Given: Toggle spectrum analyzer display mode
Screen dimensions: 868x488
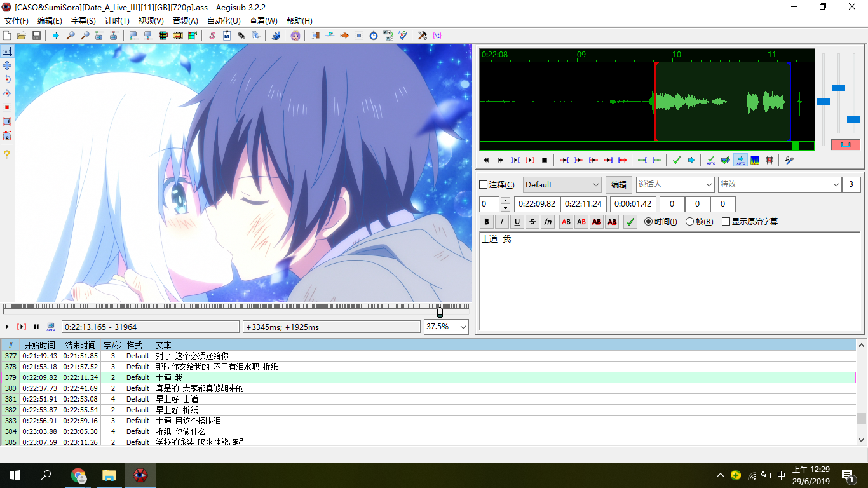Looking at the screenshot, I should coord(755,160).
